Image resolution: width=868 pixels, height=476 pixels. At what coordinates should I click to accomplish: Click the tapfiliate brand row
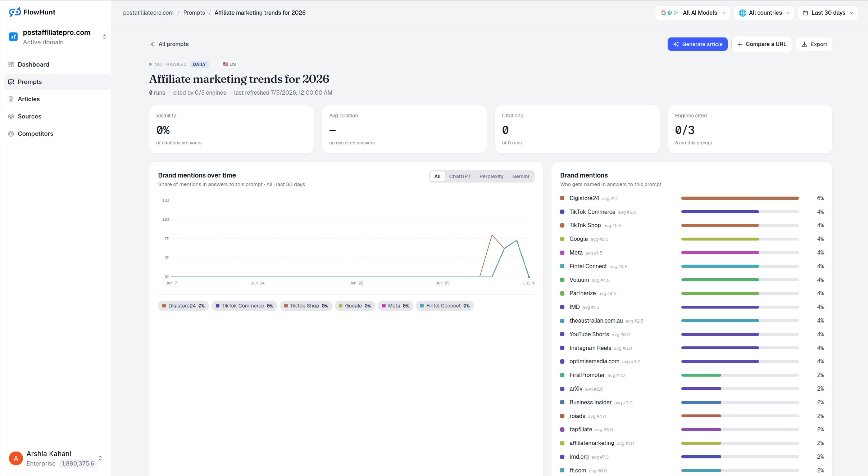coord(692,429)
